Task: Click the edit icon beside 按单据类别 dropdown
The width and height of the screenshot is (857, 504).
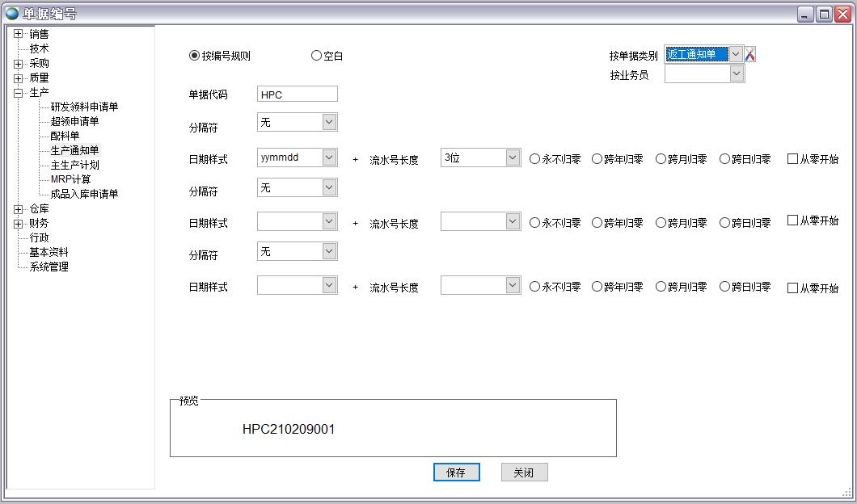Action: pos(750,52)
